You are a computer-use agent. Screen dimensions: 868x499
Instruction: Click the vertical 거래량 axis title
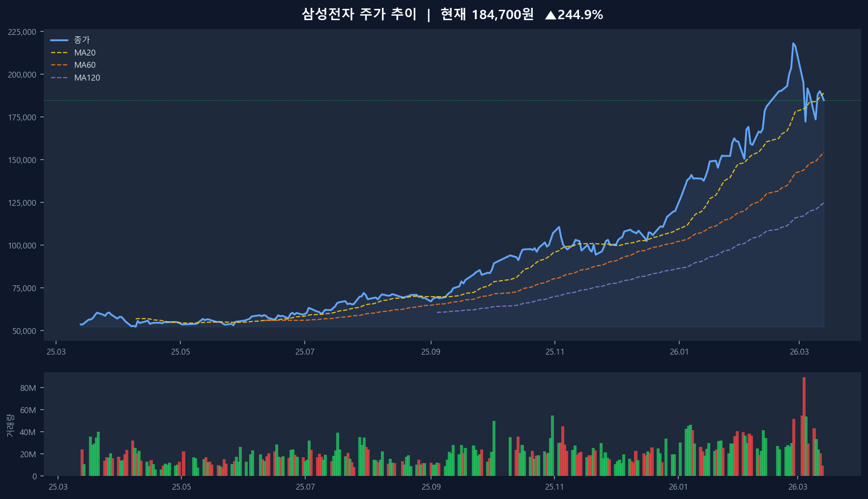pyautogui.click(x=10, y=425)
